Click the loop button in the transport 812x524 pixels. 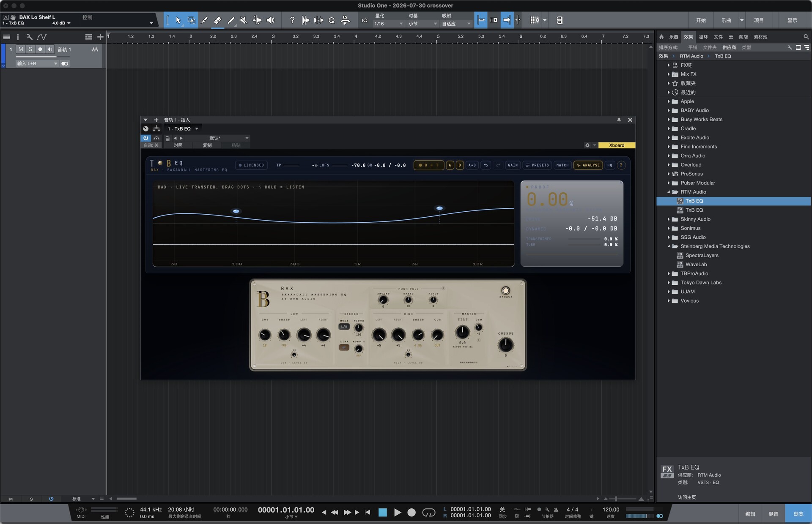pyautogui.click(x=428, y=512)
